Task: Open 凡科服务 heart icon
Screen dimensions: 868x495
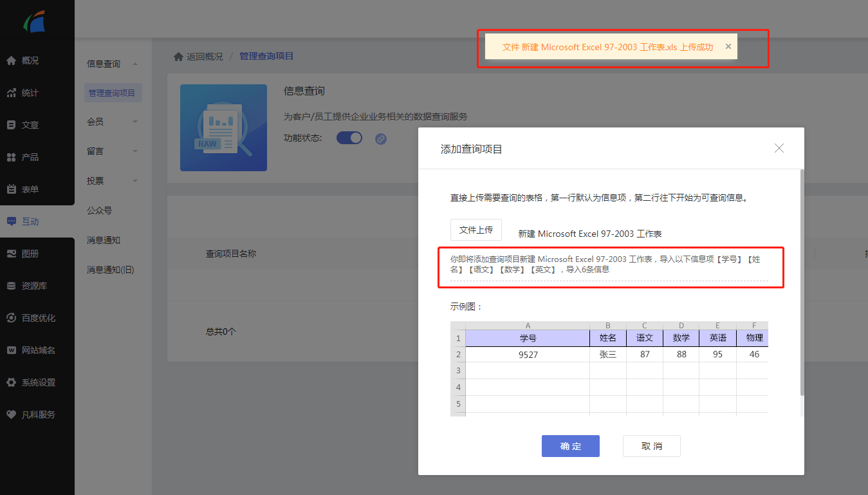Action: point(11,415)
